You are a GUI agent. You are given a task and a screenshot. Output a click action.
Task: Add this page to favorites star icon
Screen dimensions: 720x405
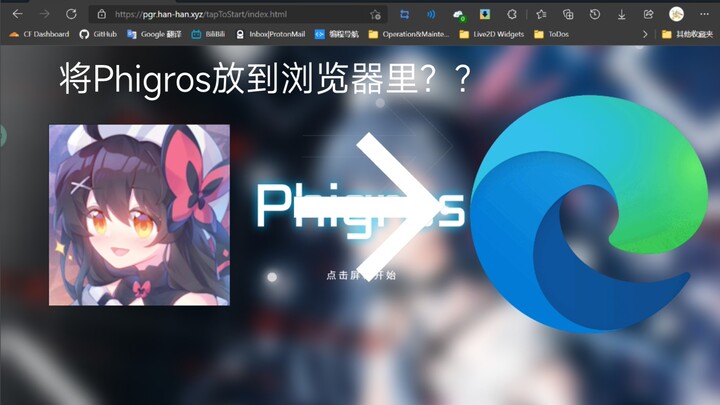[x=375, y=15]
